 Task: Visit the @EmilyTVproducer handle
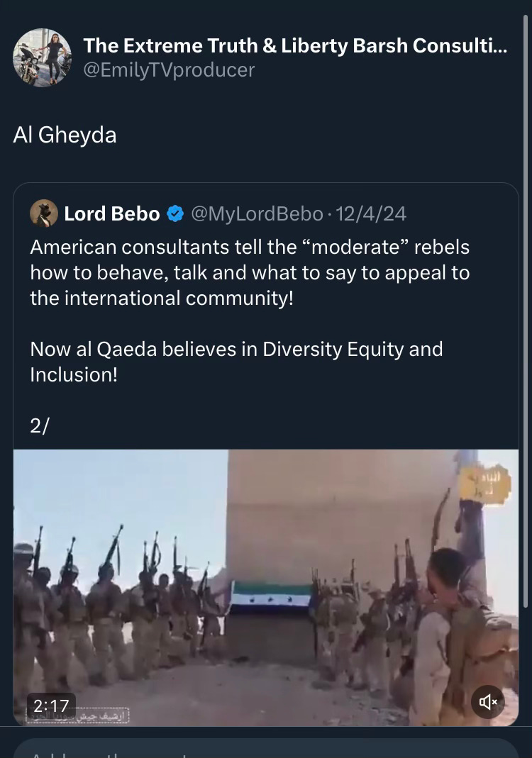coord(169,70)
